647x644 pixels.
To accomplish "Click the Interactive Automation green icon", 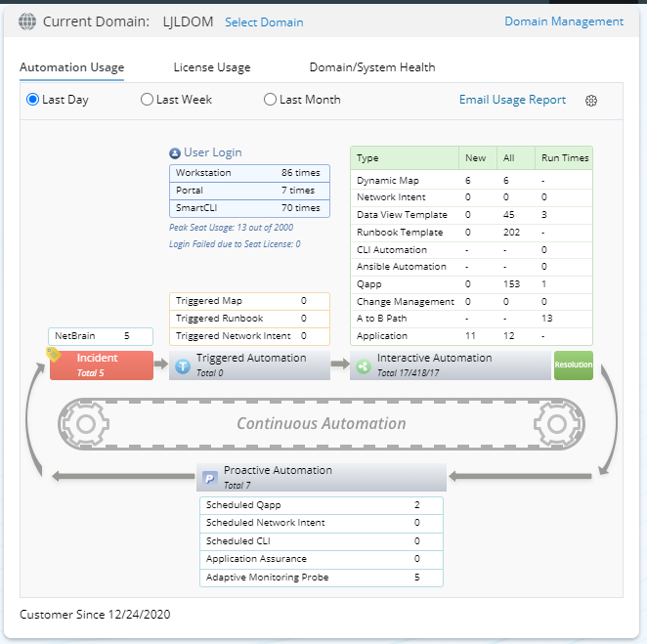I will pos(364,365).
